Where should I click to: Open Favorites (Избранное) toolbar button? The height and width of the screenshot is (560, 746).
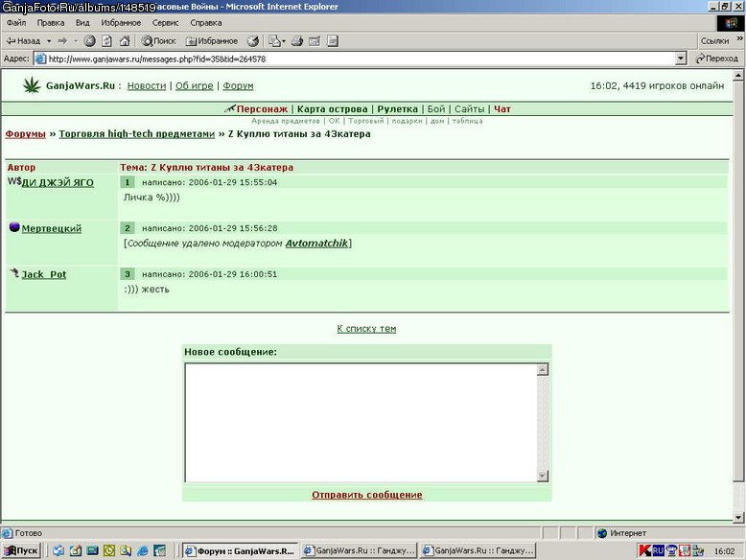pos(212,41)
